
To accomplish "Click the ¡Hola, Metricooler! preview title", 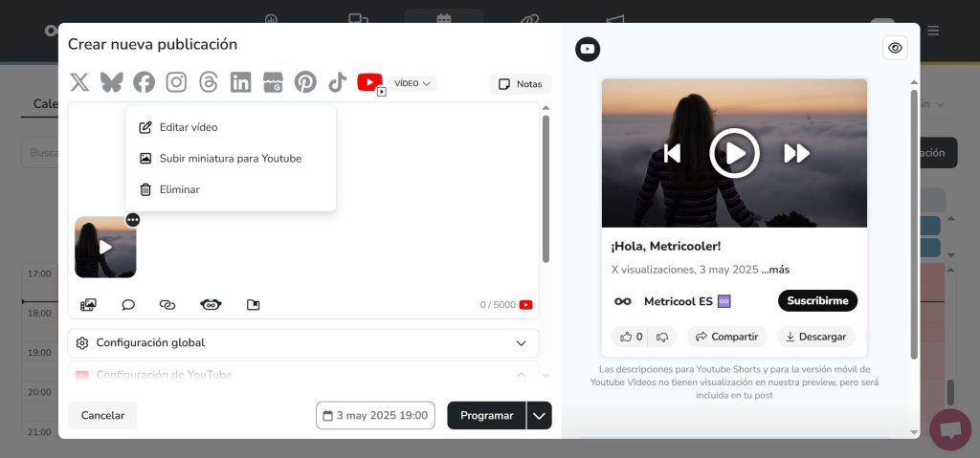I will click(666, 246).
